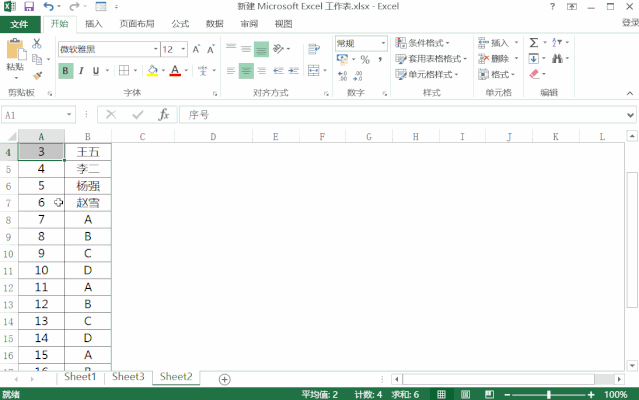639x400 pixels.
Task: Switch to Sheet1 tab
Action: 80,377
